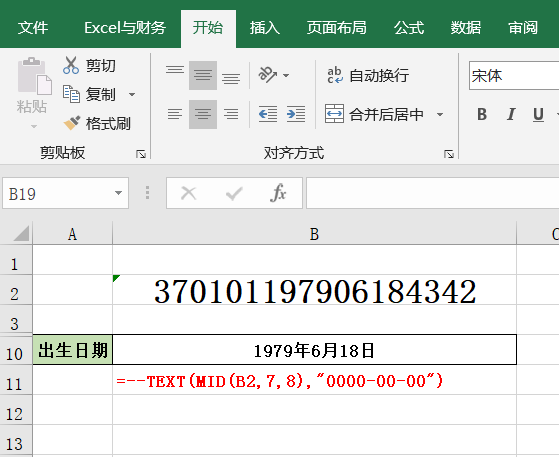559x457 pixels.
Task: Select cell with ID number 370101197906184342
Action: pos(314,290)
